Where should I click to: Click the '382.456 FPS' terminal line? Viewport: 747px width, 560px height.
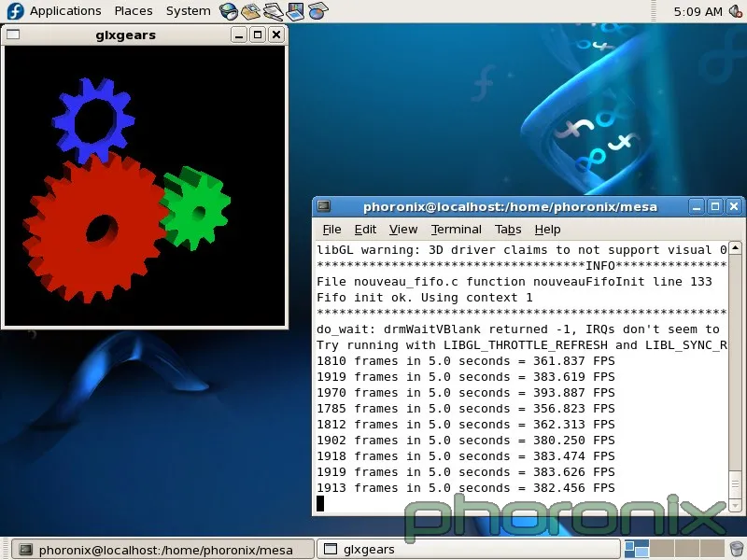[x=465, y=488]
